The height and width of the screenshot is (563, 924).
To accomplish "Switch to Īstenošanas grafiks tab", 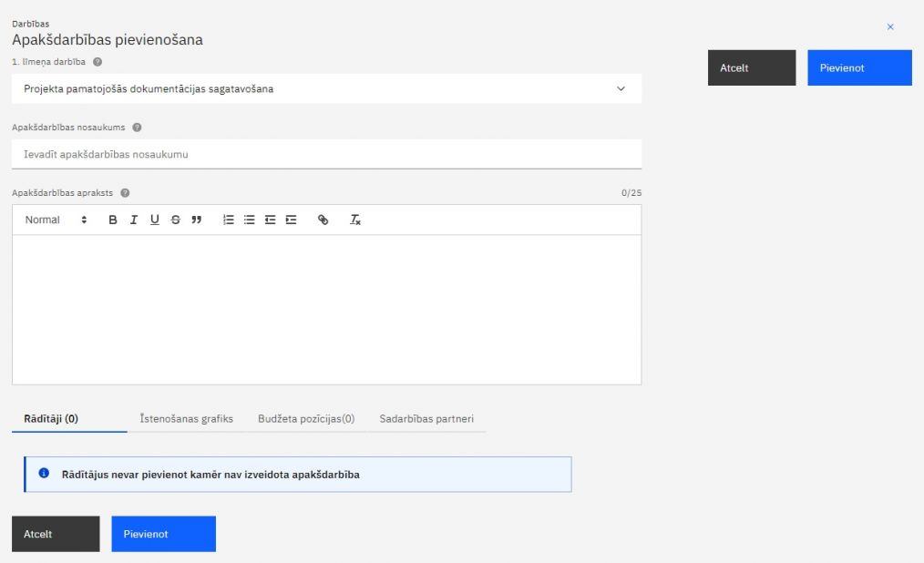I will tap(186, 419).
